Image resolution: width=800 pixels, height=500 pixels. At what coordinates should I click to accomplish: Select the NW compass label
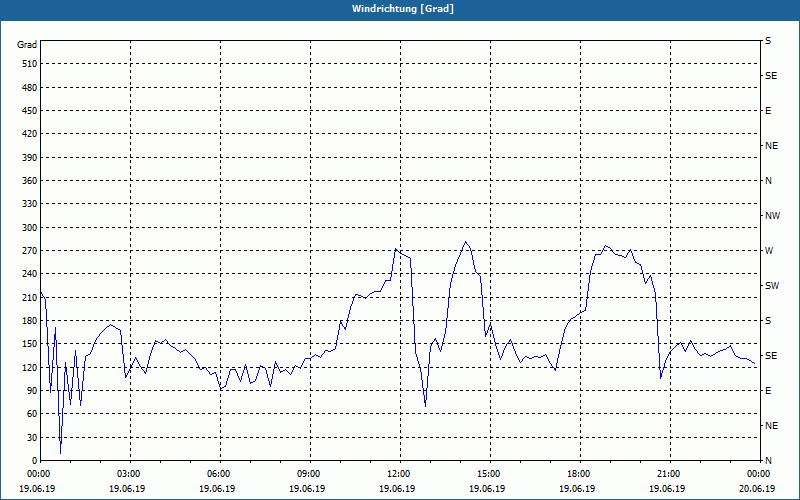click(x=772, y=216)
